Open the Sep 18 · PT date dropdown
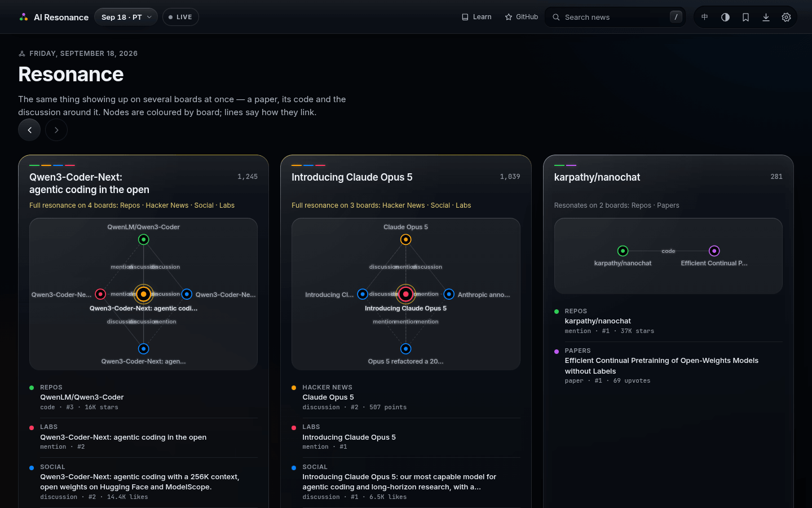Screen dimensions: 812x508 (126, 17)
